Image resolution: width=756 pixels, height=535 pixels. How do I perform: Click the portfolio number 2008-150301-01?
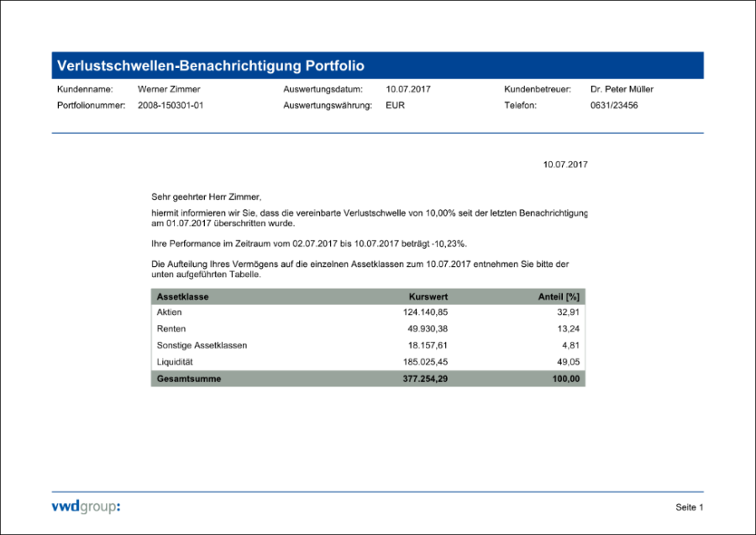171,106
